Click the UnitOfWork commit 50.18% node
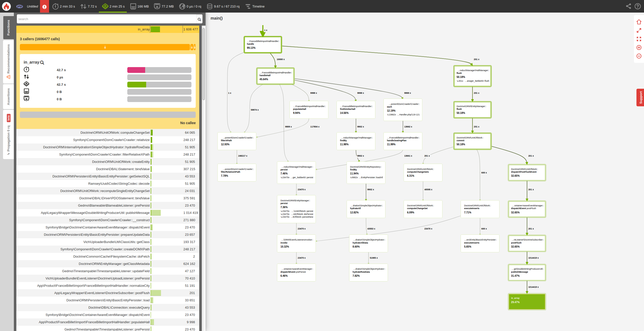 pyautogui.click(x=472, y=141)
